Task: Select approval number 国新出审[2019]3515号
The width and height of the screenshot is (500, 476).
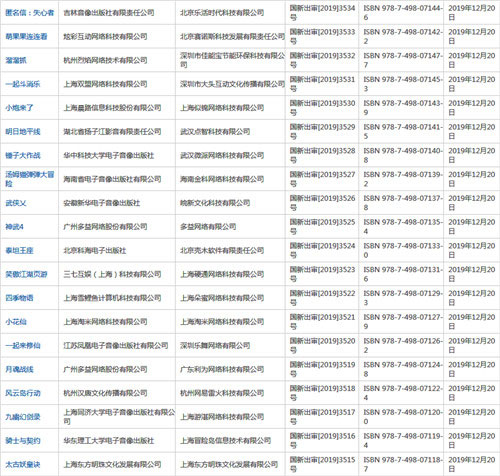Action: click(x=322, y=464)
